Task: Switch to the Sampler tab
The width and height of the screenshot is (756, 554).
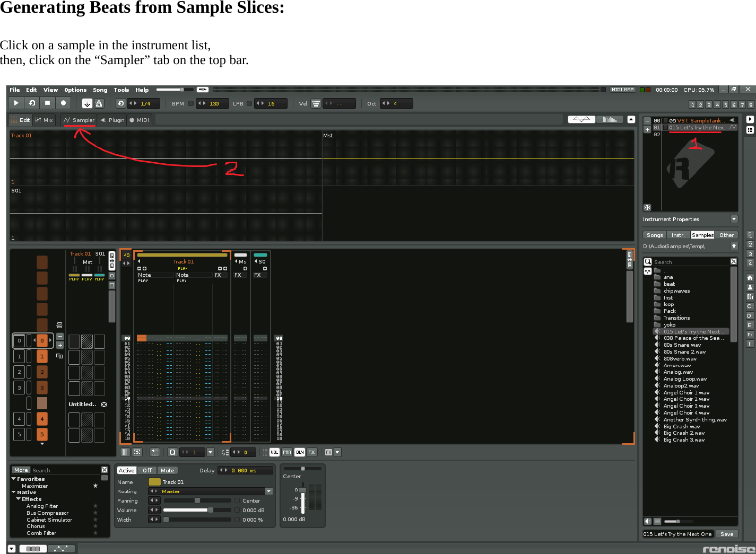Action: [x=79, y=120]
